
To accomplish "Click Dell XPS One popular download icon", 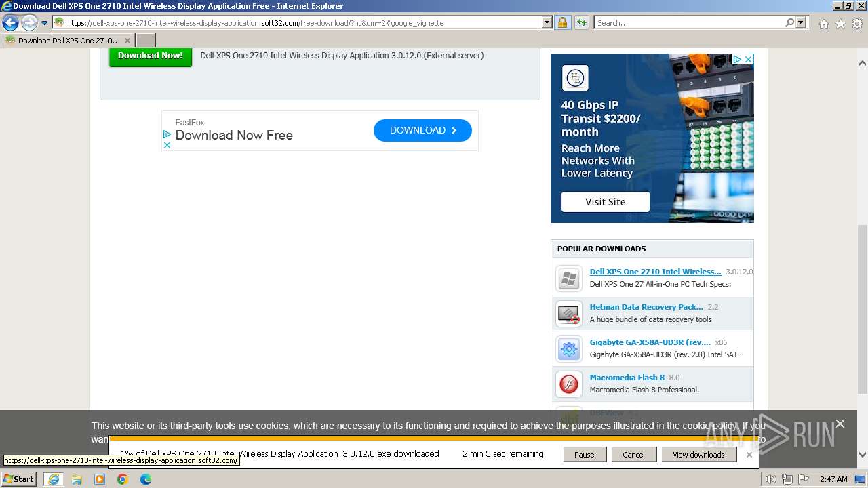I will (569, 279).
